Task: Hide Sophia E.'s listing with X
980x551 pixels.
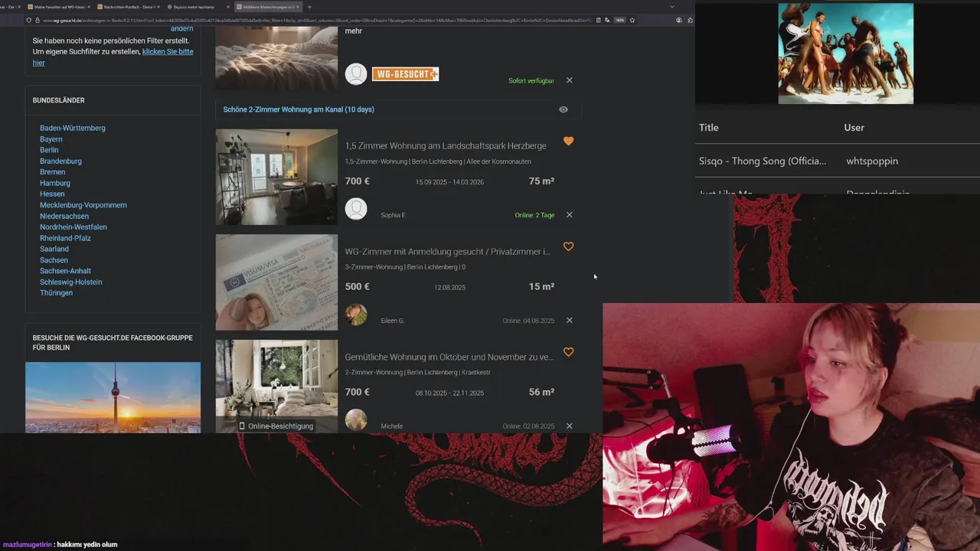Action: tap(569, 215)
